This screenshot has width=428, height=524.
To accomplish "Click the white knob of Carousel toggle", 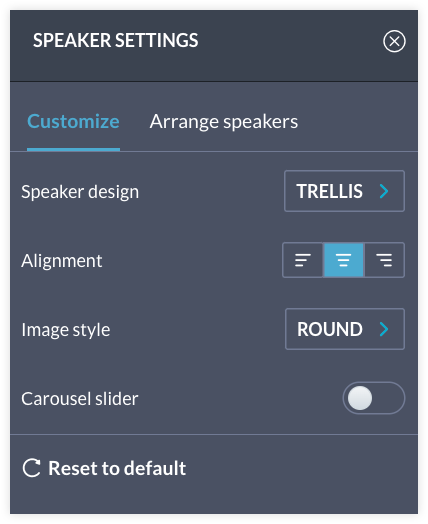I will [x=360, y=398].
